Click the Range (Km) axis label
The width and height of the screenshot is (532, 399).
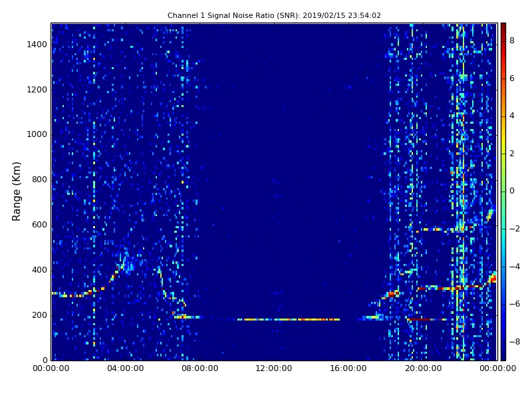pyautogui.click(x=16, y=192)
